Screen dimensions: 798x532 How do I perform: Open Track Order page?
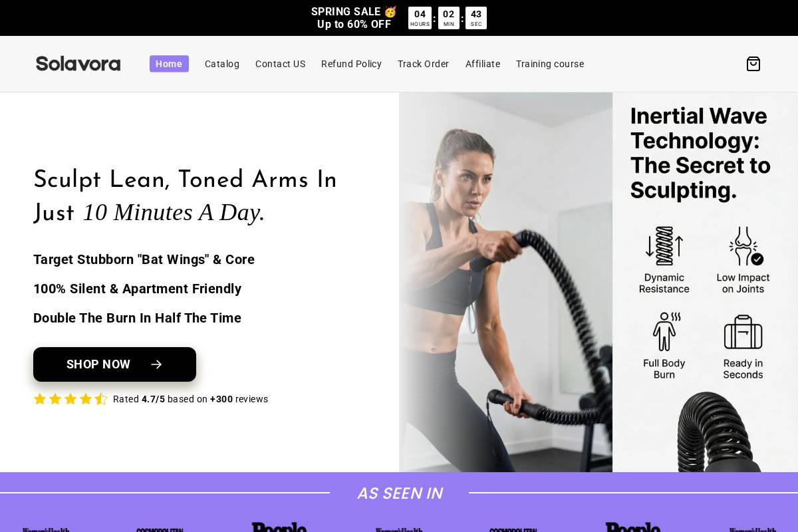423,64
